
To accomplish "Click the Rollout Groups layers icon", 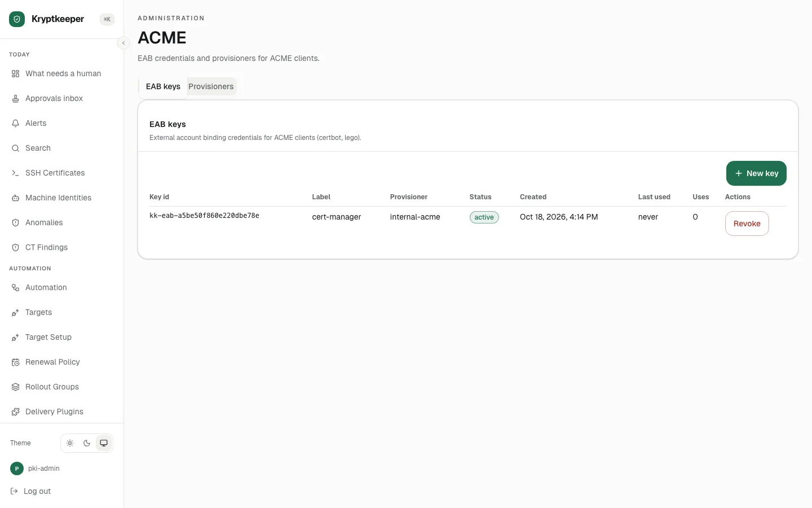I will pyautogui.click(x=16, y=387).
